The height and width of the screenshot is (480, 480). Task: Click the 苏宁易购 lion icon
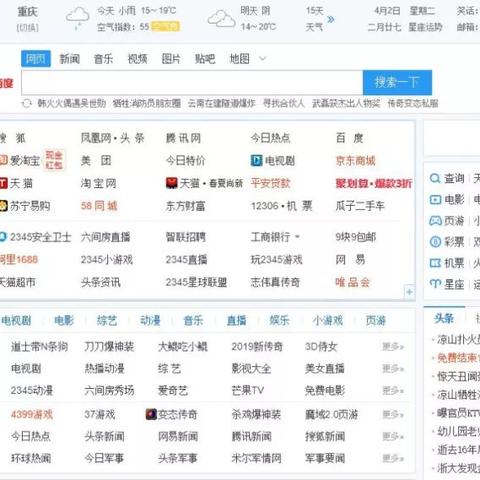pyautogui.click(x=3, y=206)
